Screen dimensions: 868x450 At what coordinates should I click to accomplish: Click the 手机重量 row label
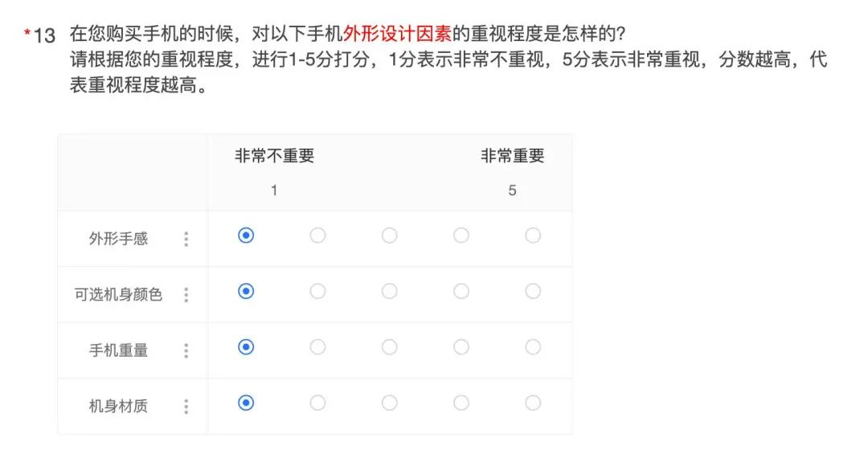(x=118, y=350)
